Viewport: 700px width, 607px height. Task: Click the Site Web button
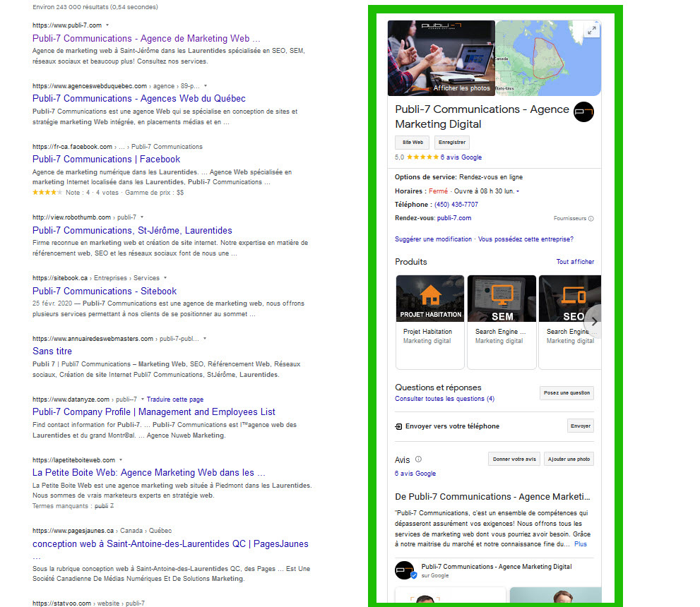tap(412, 143)
